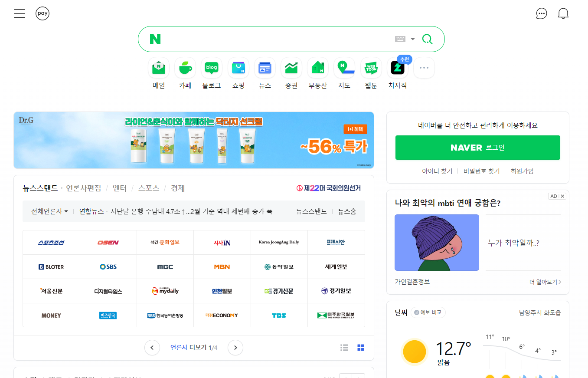Open the on-screen keyboard icon
The height and width of the screenshot is (378, 588).
click(x=400, y=39)
